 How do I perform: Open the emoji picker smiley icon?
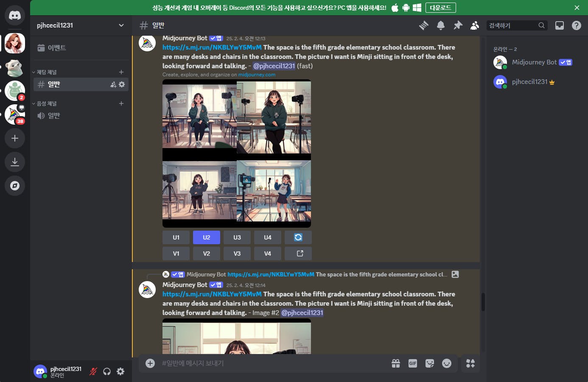[x=447, y=363]
